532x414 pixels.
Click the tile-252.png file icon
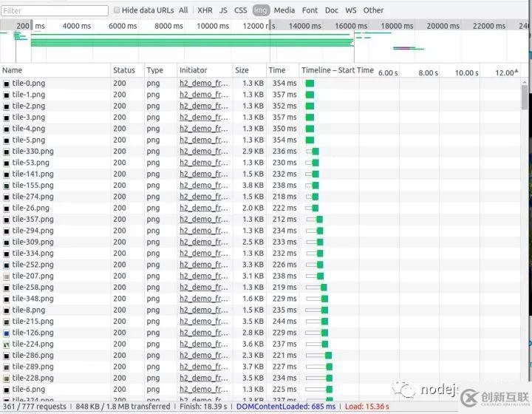point(7,265)
